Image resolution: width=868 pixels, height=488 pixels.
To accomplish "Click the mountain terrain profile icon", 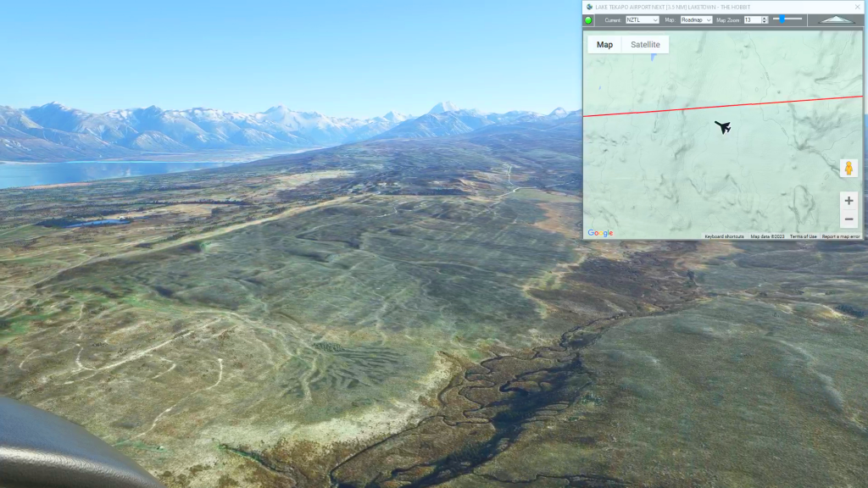I will coord(837,19).
